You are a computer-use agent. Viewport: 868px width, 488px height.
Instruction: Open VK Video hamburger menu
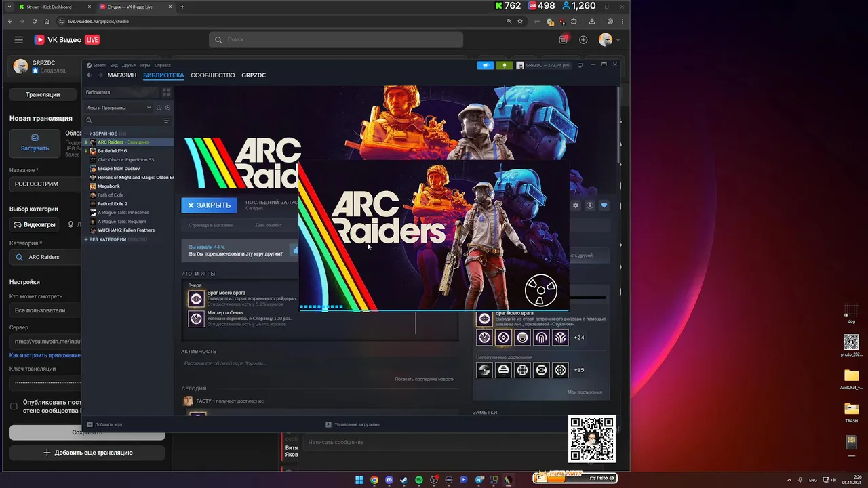click(19, 40)
